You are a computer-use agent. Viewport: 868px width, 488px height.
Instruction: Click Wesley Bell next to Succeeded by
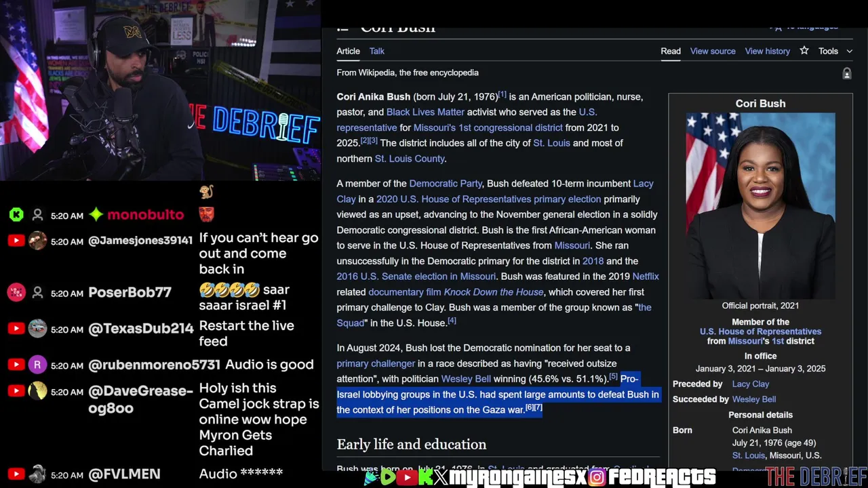pos(754,399)
